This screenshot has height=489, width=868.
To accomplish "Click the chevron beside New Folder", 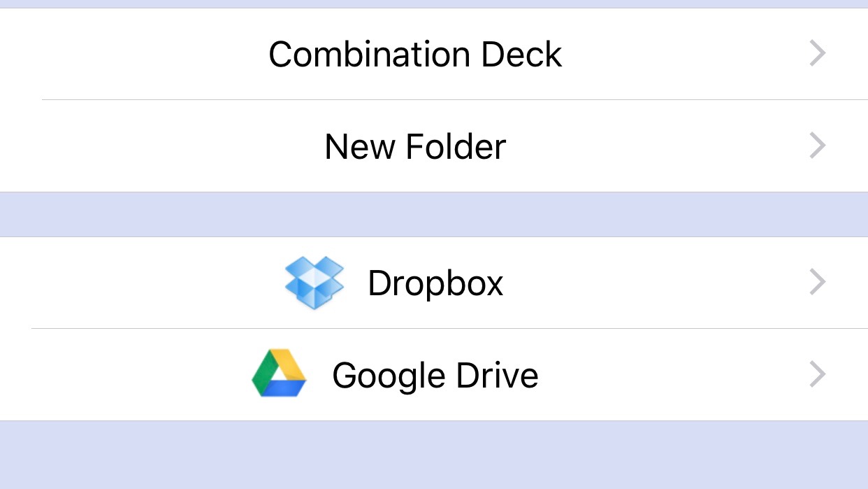I will click(817, 146).
